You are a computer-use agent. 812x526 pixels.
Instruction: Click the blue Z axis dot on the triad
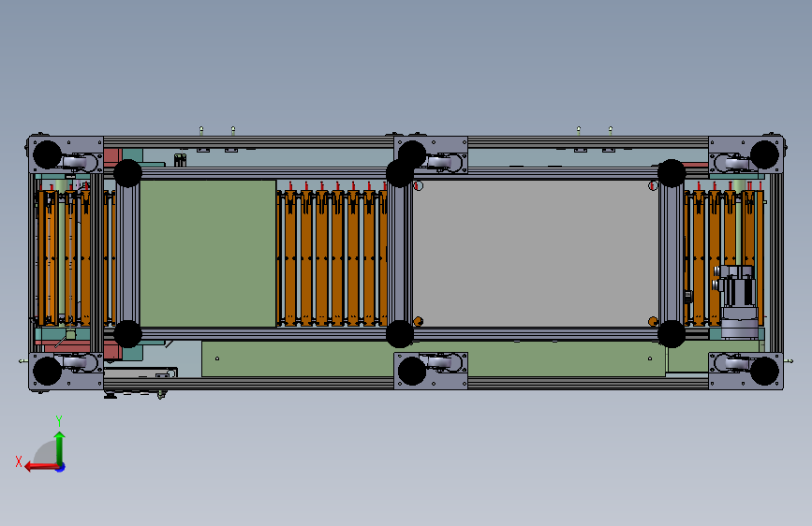61,468
